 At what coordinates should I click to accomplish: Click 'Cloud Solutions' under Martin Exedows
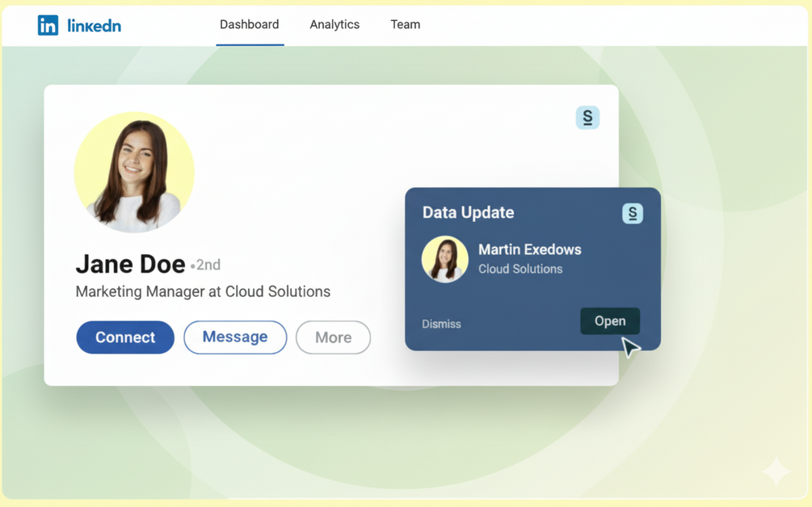520,269
